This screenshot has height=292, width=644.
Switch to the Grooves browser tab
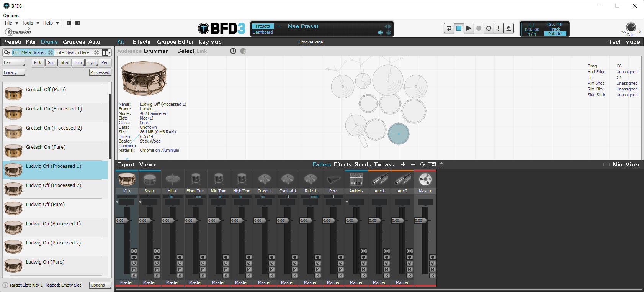(74, 42)
